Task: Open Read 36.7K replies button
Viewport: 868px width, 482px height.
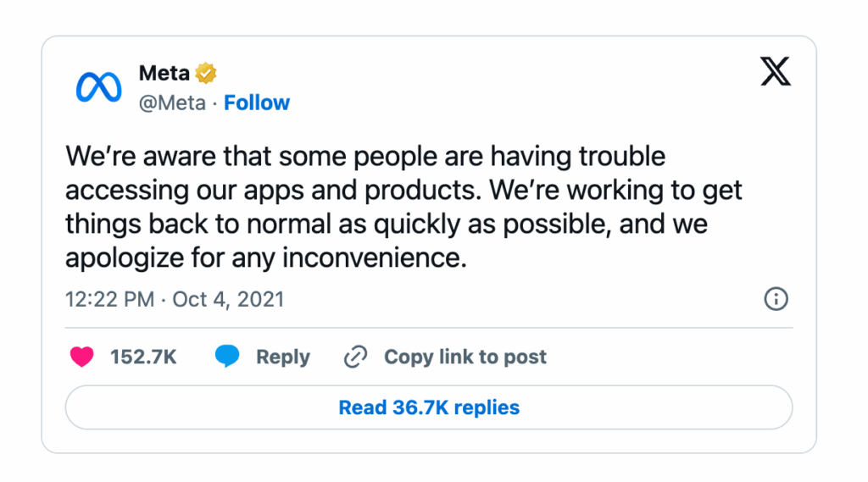Action: (429, 407)
